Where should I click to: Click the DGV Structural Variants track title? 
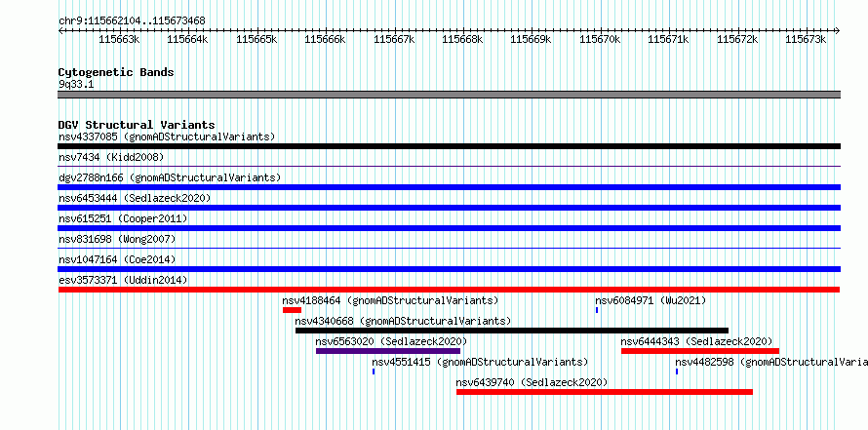[137, 125]
